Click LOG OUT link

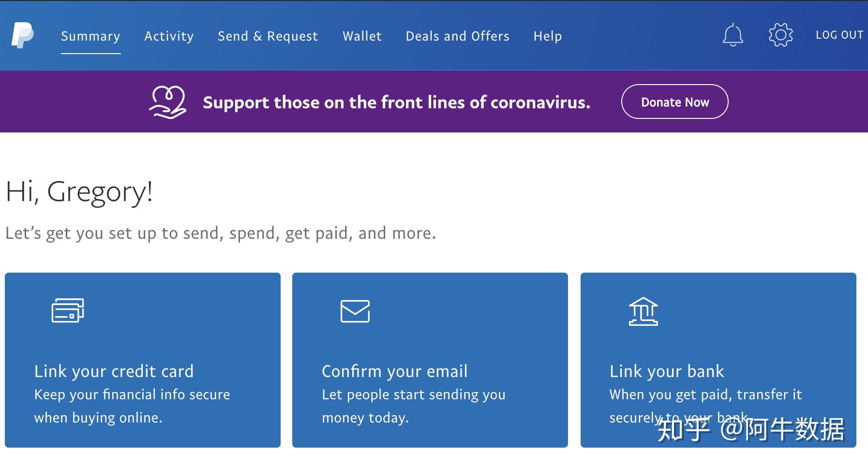point(839,35)
